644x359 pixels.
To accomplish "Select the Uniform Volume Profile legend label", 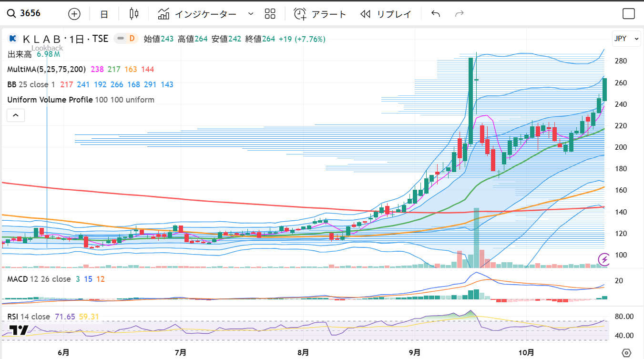I will click(50, 100).
